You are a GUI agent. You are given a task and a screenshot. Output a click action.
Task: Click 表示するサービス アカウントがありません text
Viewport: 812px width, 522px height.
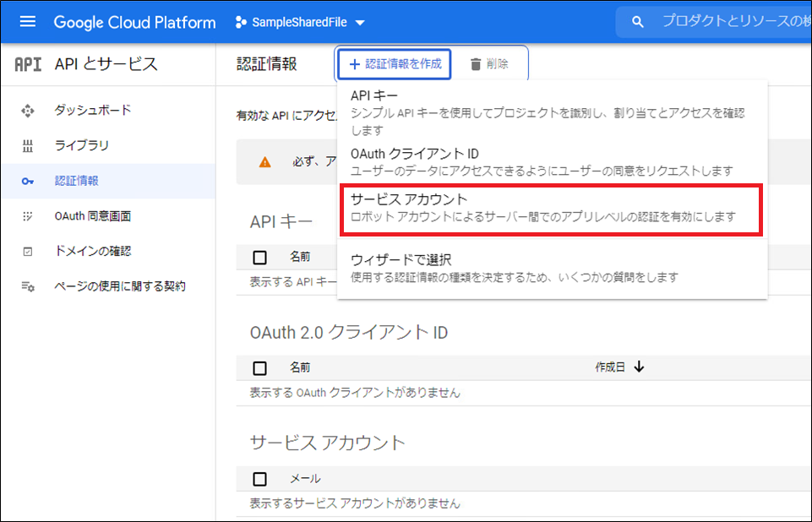click(x=355, y=503)
